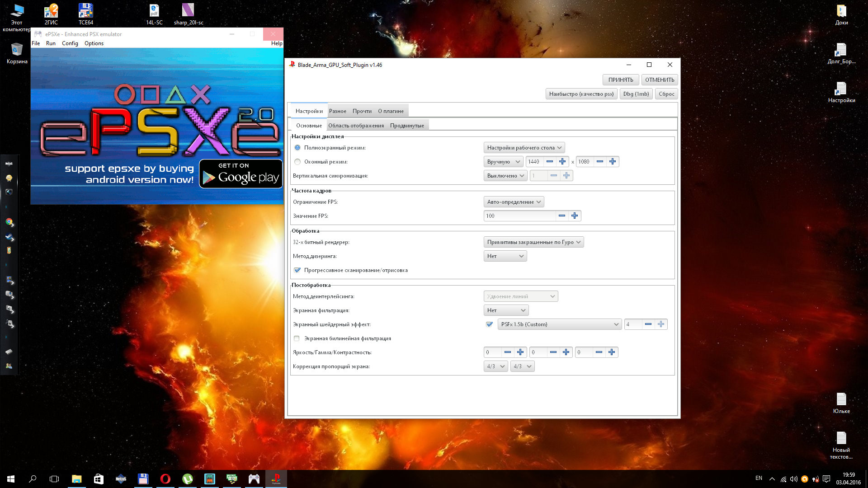Open the Экранная фильтрация dropdown
This screenshot has width=868, height=488.
[506, 310]
